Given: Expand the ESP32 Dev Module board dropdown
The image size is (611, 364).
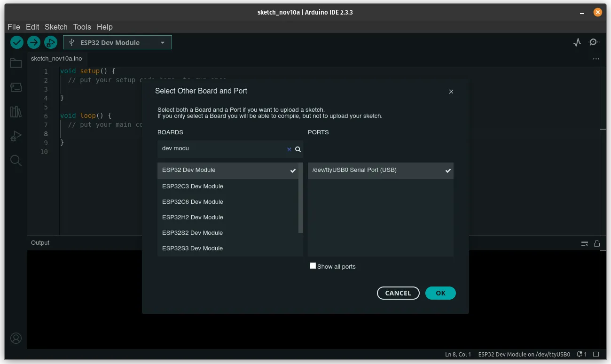Looking at the screenshot, I should [163, 42].
